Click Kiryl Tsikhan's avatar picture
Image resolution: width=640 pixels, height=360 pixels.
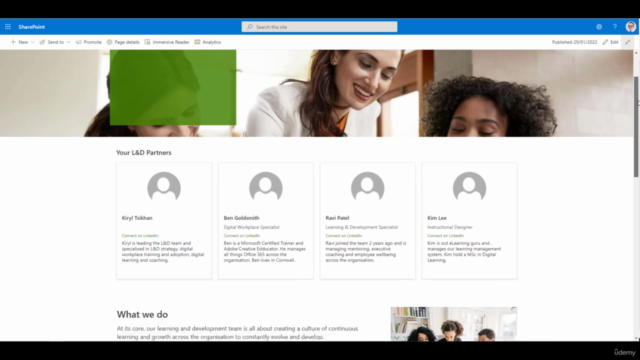(164, 187)
